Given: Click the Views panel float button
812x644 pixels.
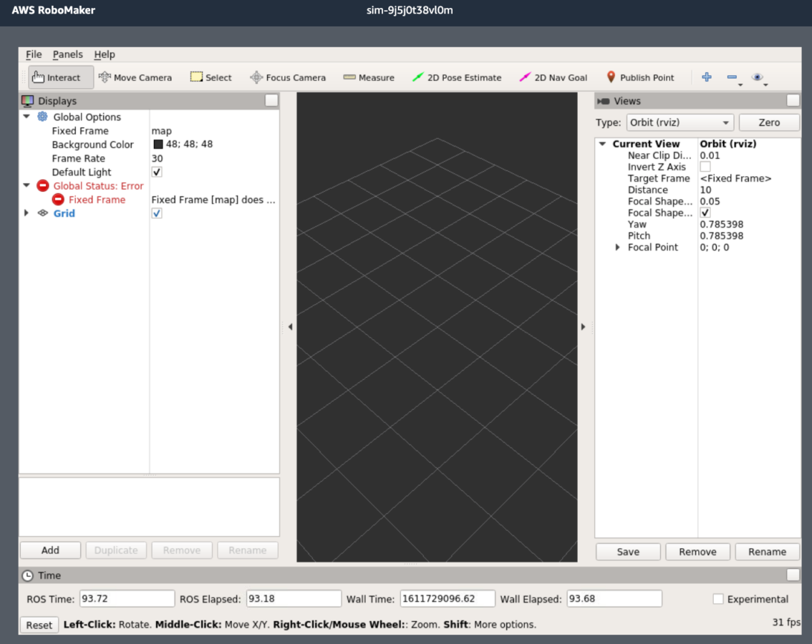Looking at the screenshot, I should [793, 100].
